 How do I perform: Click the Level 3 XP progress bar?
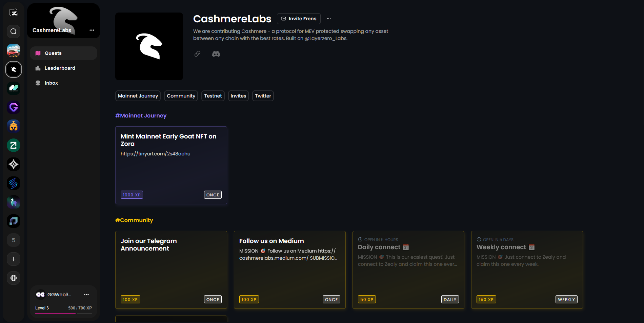[63, 313]
